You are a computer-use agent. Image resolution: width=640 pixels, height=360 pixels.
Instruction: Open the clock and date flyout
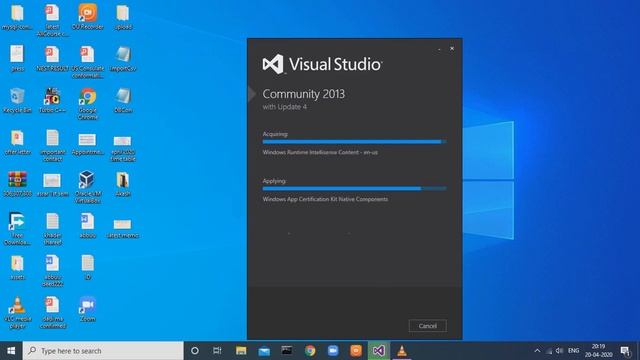pos(598,351)
